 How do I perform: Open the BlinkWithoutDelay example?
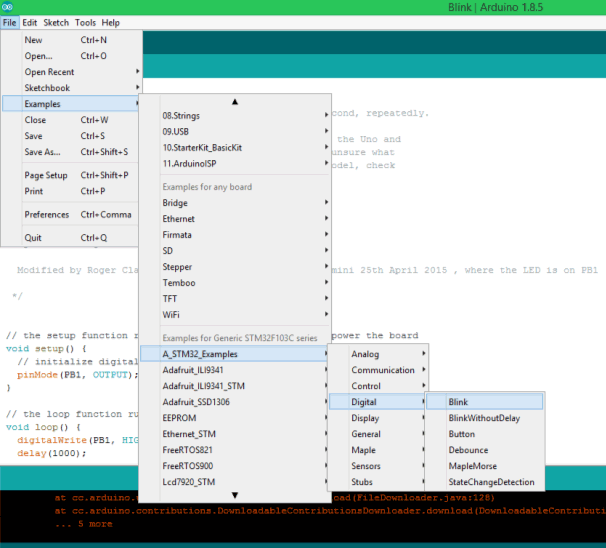[x=485, y=418]
